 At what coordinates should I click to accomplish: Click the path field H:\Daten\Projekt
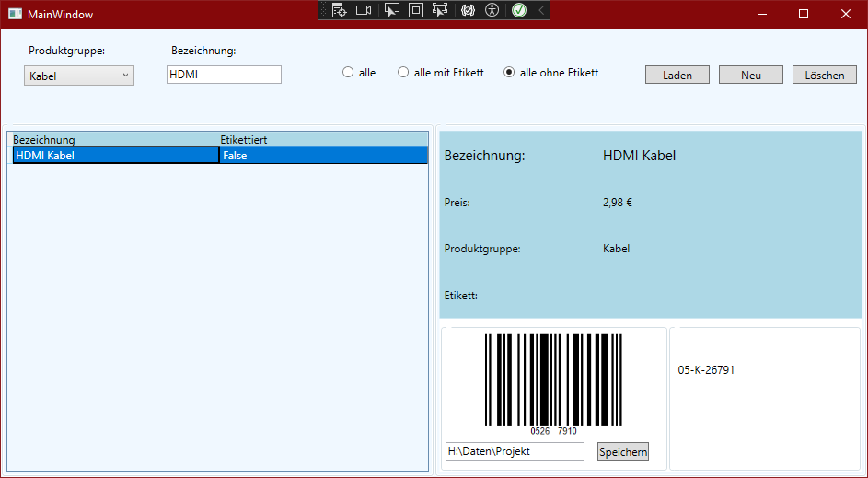[515, 451]
